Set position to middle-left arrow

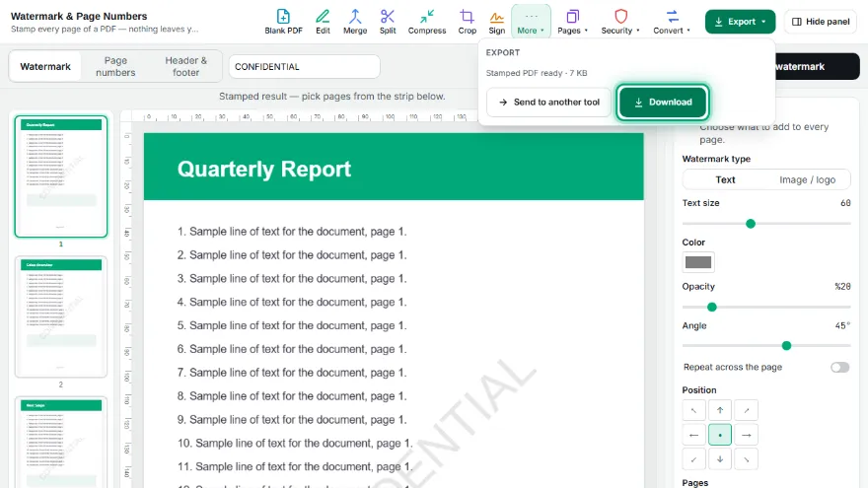[693, 435]
